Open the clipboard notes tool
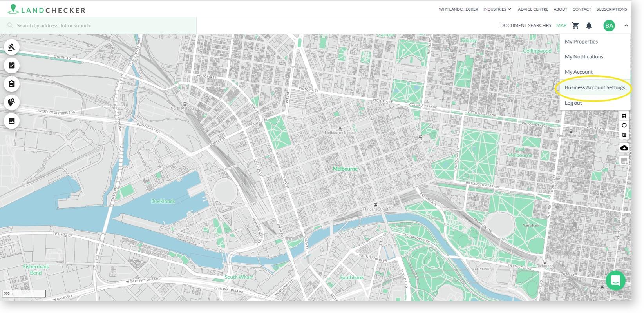Image resolution: width=644 pixels, height=313 pixels. [x=12, y=84]
